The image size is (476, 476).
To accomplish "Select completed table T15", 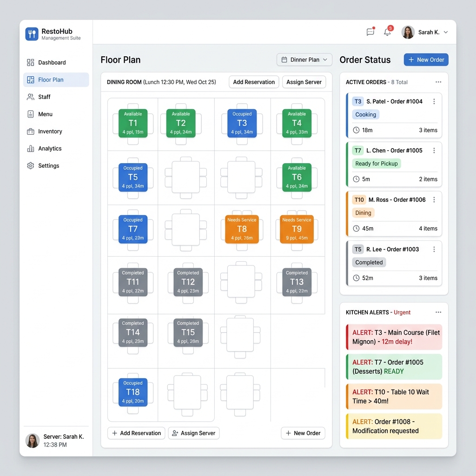I will pos(188,332).
